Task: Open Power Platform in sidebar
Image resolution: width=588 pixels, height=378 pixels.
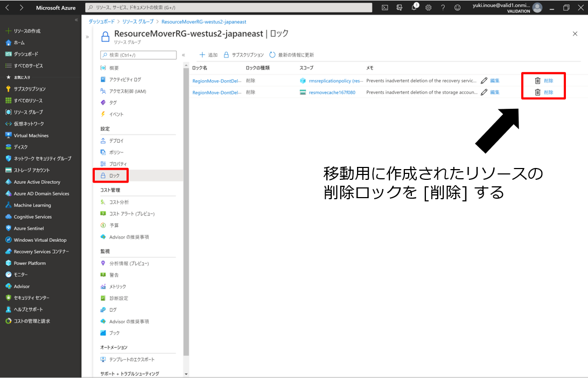Action: click(x=25, y=263)
